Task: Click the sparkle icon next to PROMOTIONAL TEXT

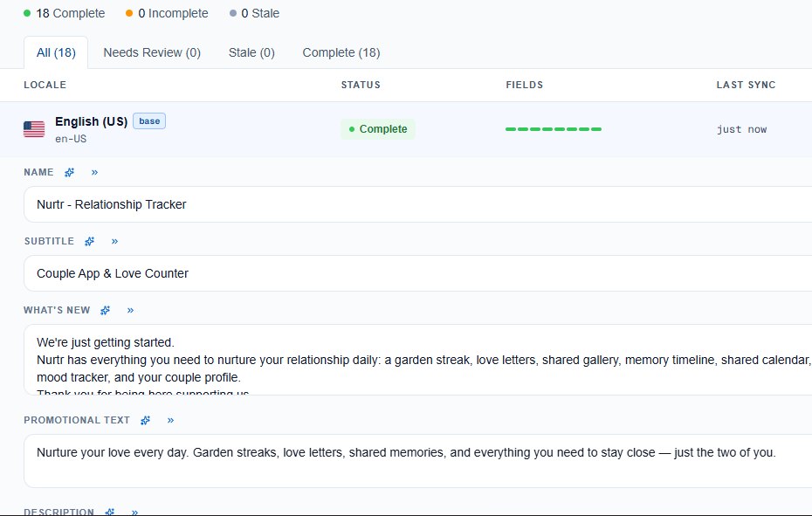Action: tap(146, 420)
